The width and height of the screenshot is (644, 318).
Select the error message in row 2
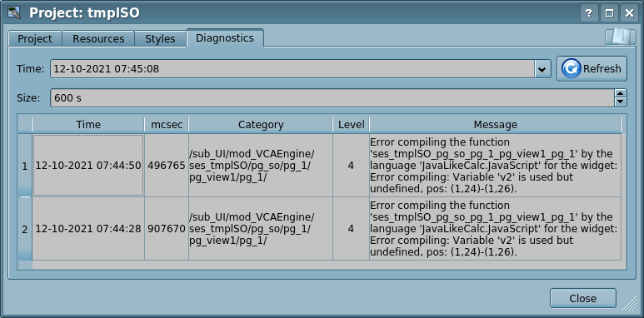point(496,229)
